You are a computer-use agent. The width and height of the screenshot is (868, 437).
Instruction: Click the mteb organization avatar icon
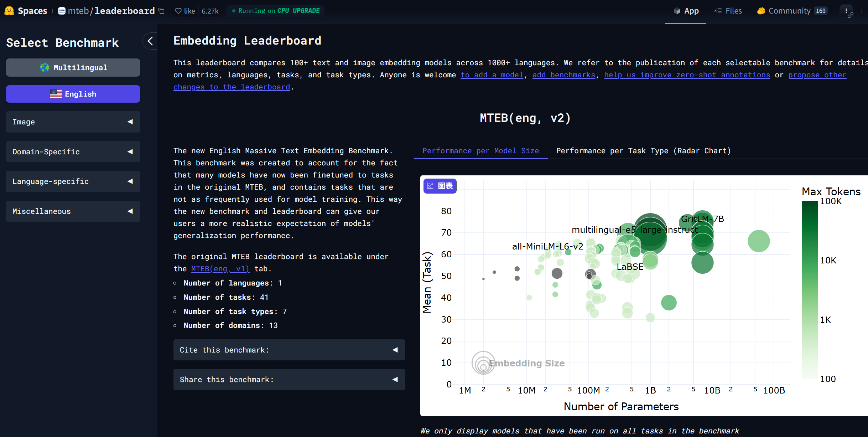[x=62, y=11]
